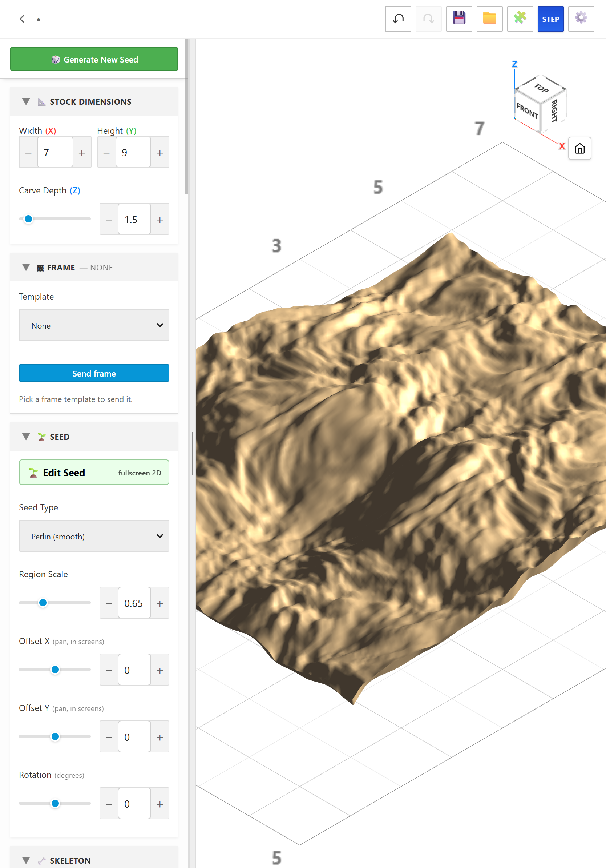Go back with the left chevron

[x=22, y=19]
